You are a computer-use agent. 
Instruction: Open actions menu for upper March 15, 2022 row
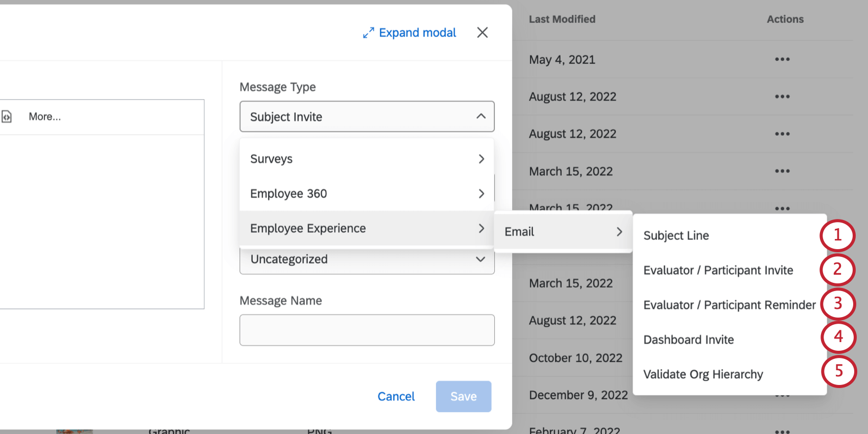pyautogui.click(x=782, y=171)
